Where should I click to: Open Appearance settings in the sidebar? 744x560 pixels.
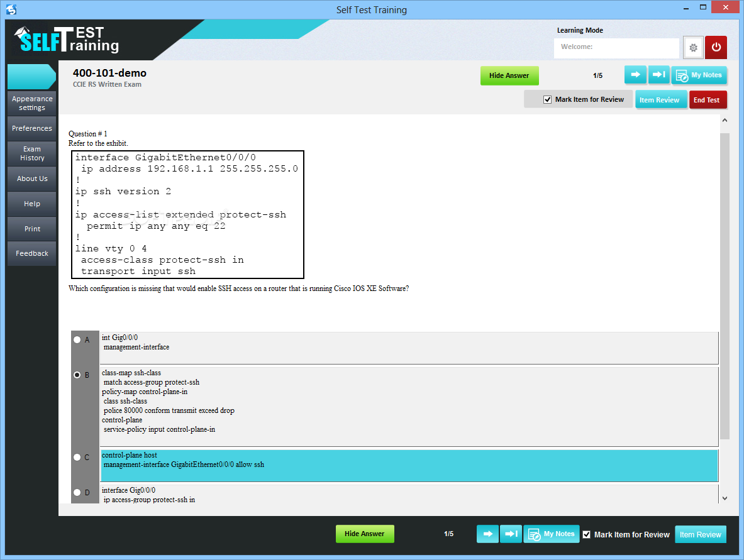(x=32, y=103)
